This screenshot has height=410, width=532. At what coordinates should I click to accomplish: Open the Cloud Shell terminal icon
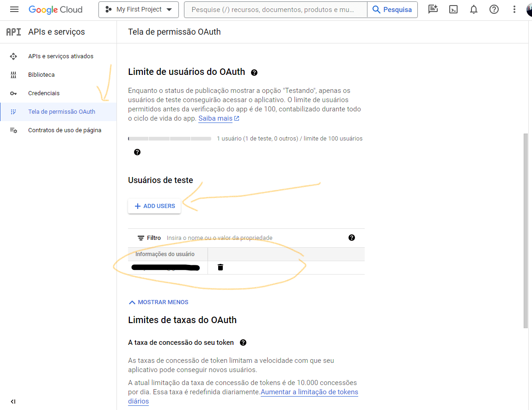tap(453, 10)
